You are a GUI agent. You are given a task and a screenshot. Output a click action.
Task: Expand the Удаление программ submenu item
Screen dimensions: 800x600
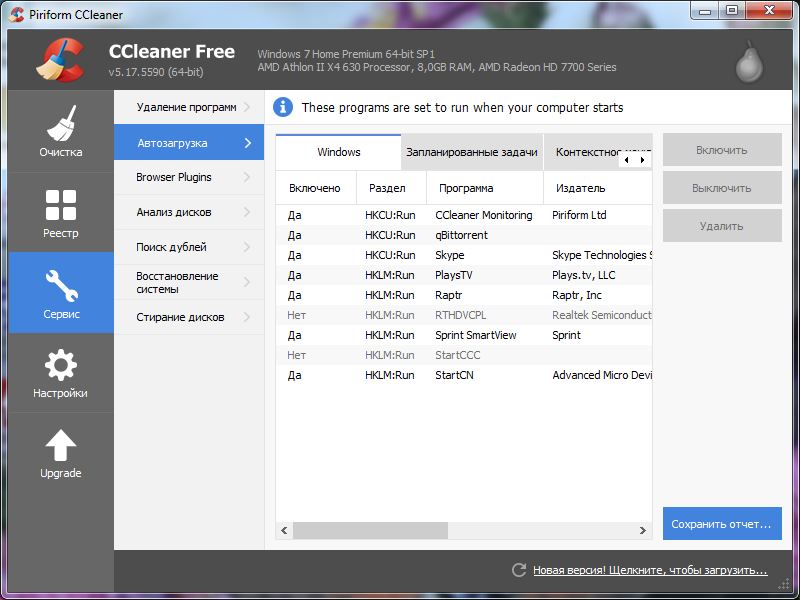[x=188, y=107]
